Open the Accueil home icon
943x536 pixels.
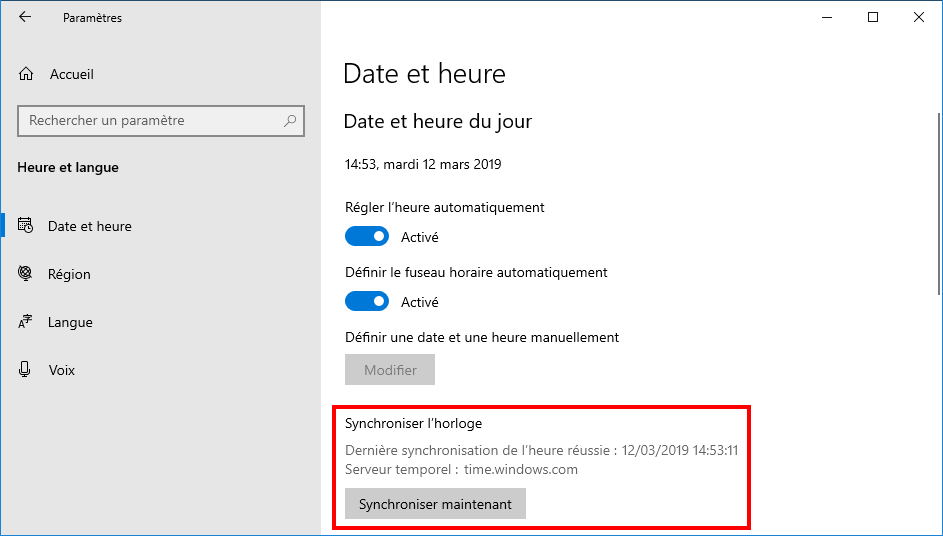(x=26, y=74)
